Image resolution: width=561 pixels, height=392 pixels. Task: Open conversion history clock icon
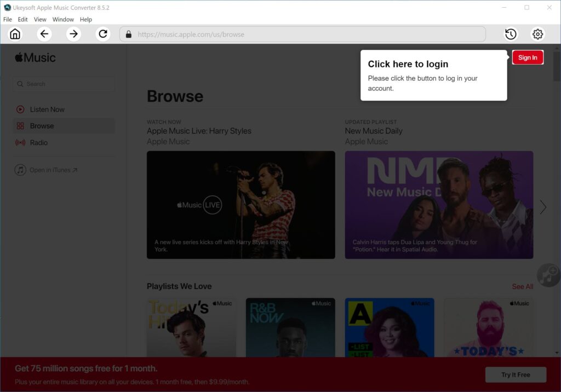tap(511, 34)
